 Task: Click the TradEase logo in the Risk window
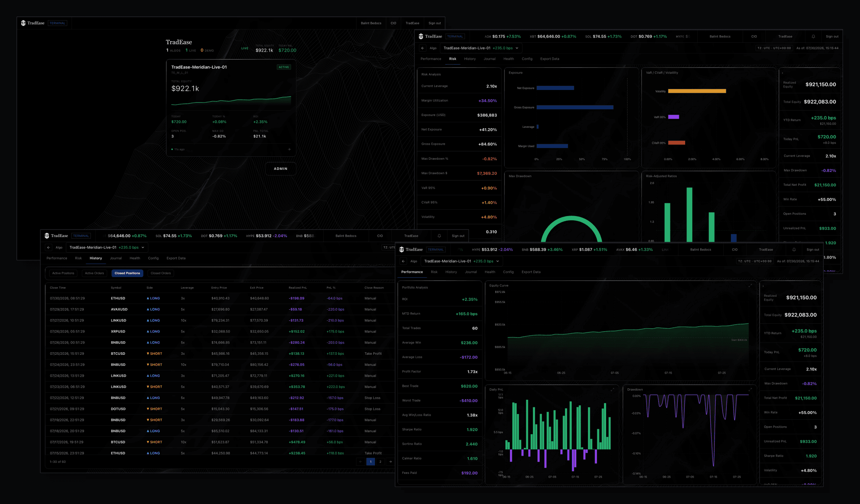pos(430,37)
